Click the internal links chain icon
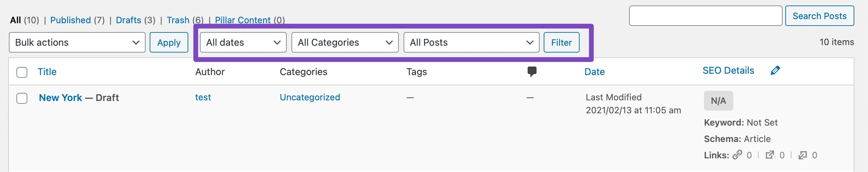The width and height of the screenshot is (868, 172). pyautogui.click(x=737, y=155)
